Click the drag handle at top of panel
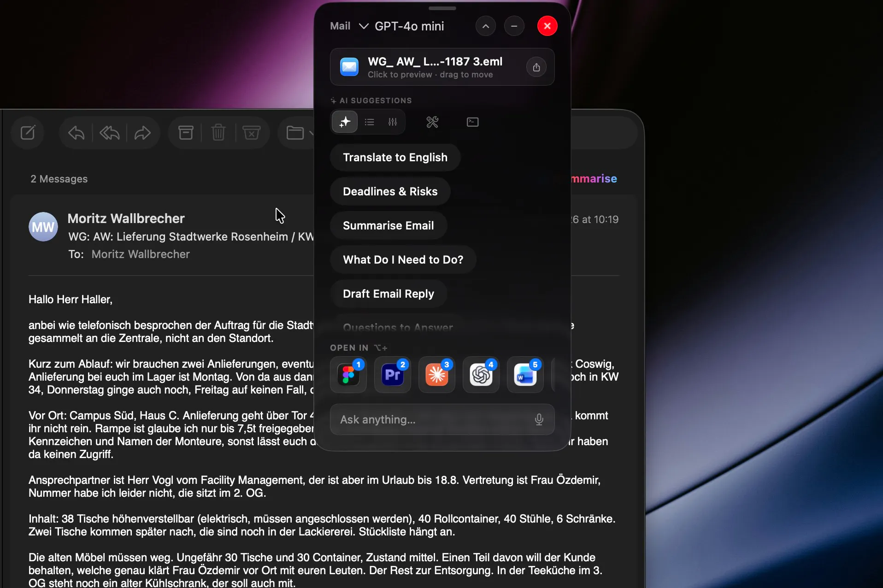 tap(442, 8)
